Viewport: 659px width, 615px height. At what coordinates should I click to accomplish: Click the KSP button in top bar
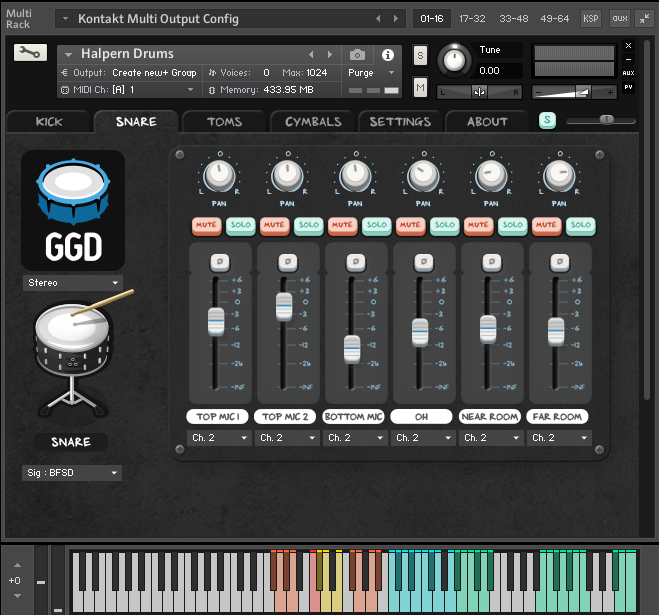pyautogui.click(x=592, y=18)
